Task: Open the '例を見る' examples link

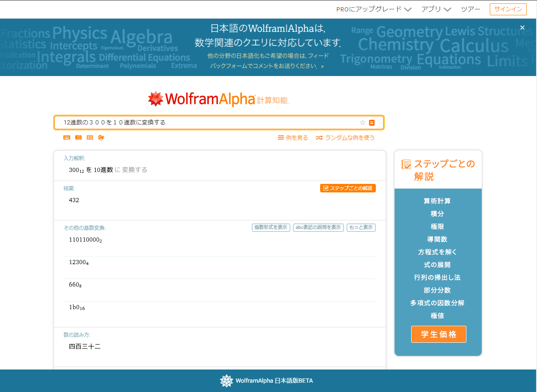Action: pyautogui.click(x=293, y=138)
